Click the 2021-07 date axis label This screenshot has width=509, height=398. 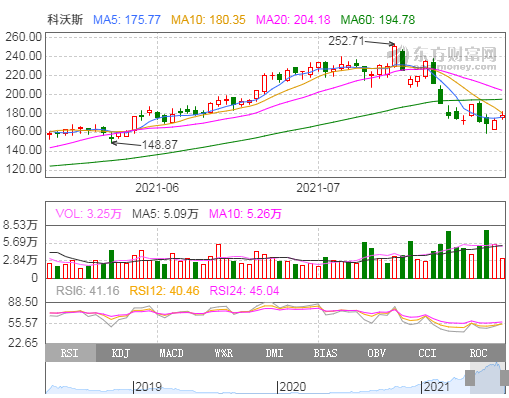coord(318,188)
